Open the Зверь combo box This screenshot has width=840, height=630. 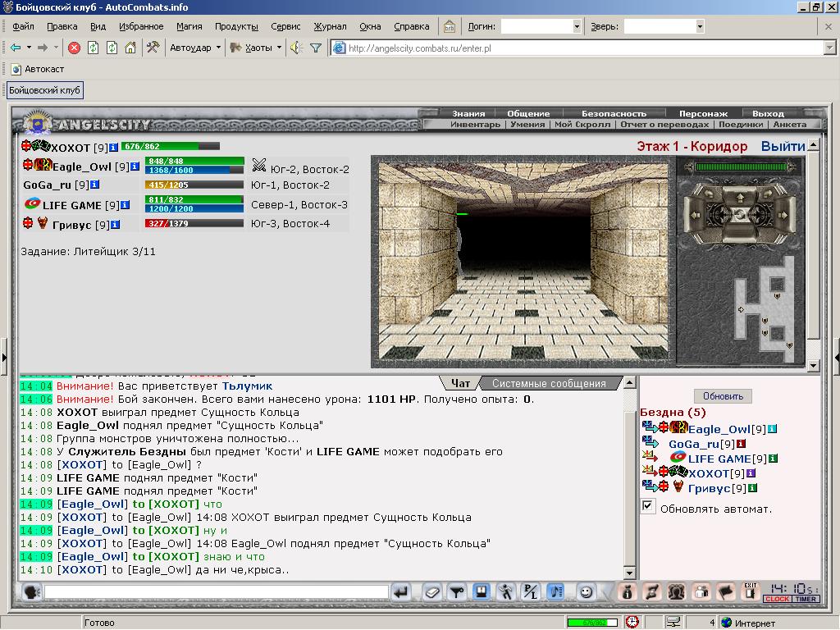coord(664,26)
